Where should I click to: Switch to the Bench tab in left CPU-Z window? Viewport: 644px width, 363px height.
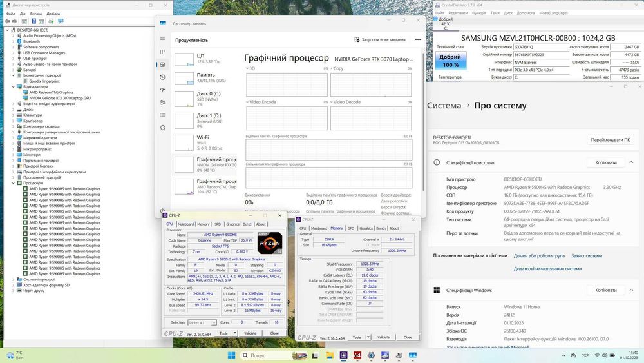[247, 224]
